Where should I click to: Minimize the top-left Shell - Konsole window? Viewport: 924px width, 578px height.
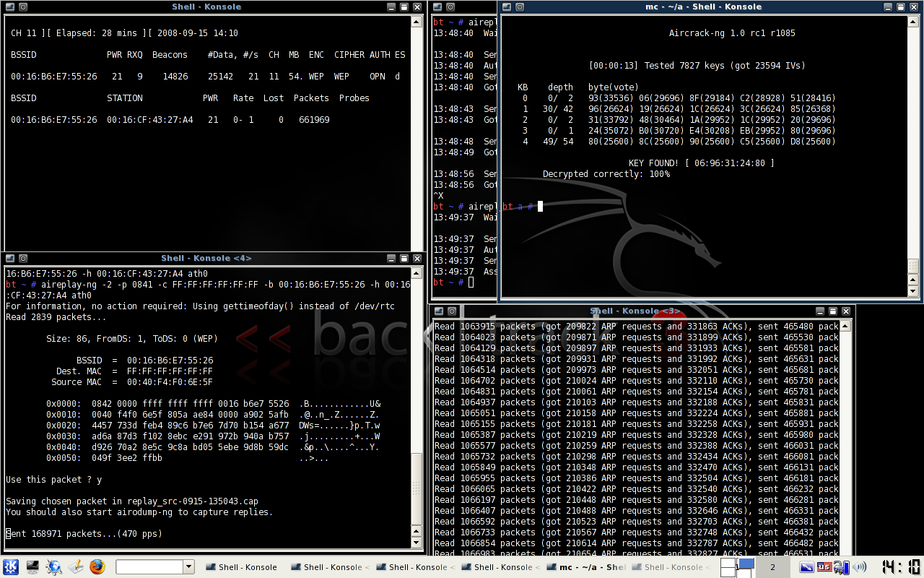(391, 7)
